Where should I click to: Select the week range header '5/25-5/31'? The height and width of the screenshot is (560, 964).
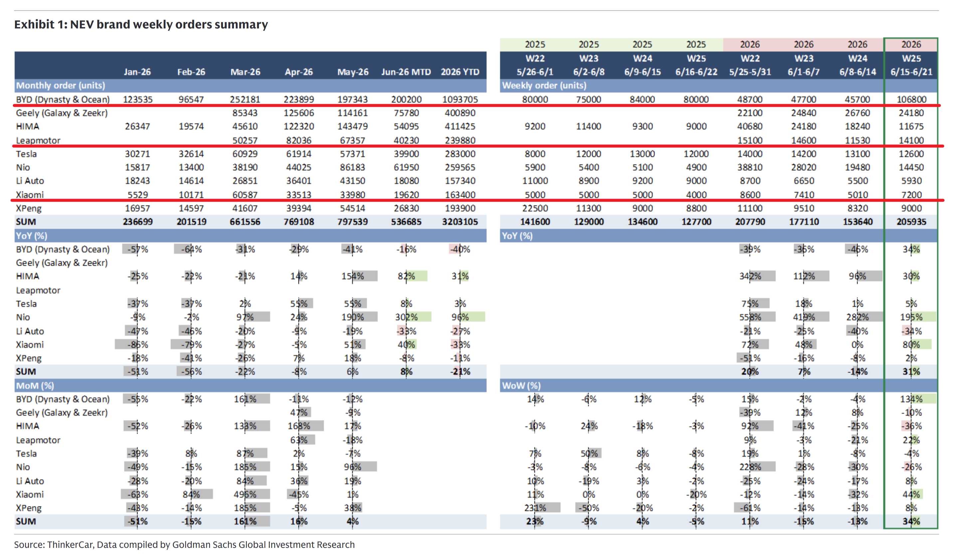pos(750,72)
